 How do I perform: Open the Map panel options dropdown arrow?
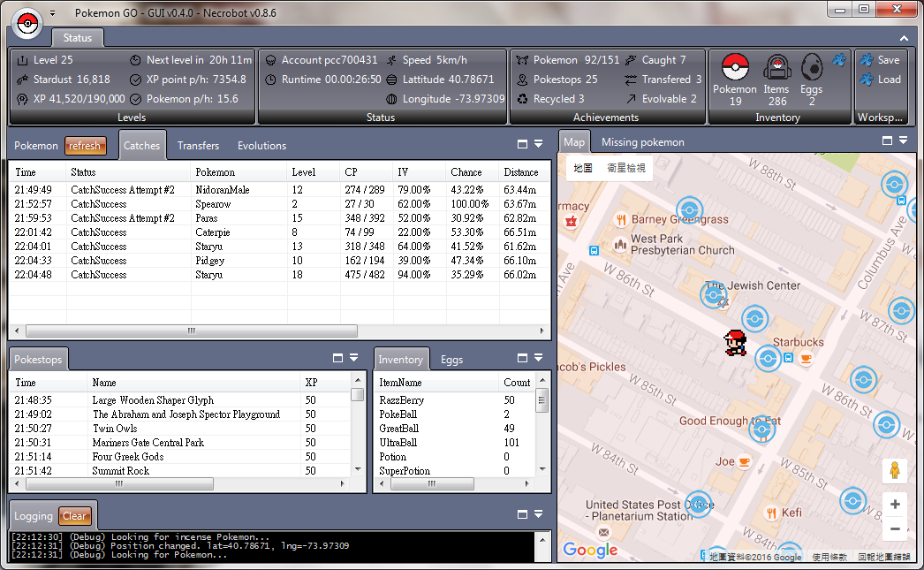[x=904, y=141]
